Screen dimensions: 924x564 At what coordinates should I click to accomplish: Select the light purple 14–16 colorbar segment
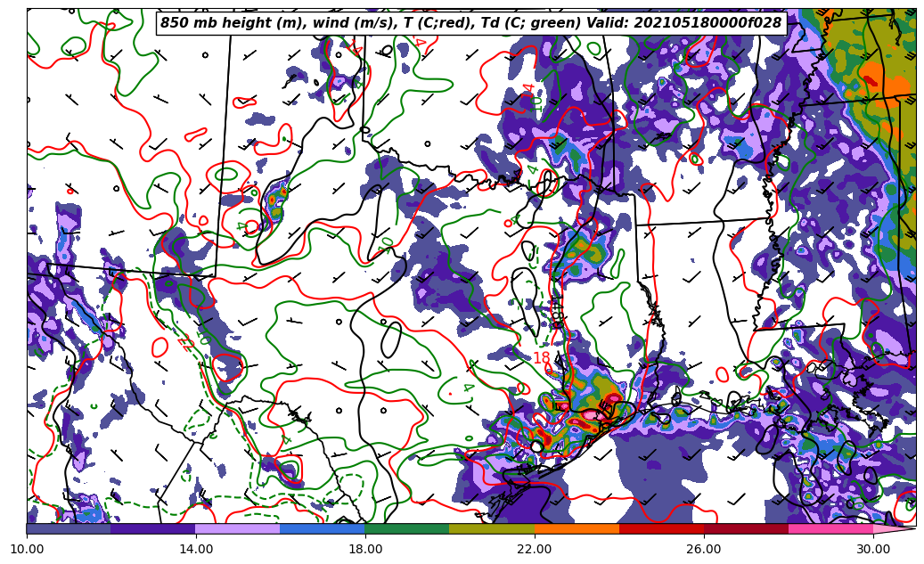(238, 528)
